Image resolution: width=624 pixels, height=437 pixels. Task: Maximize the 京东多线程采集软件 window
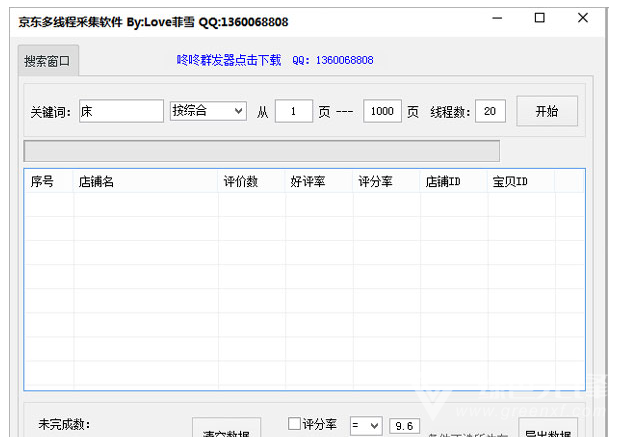(540, 18)
